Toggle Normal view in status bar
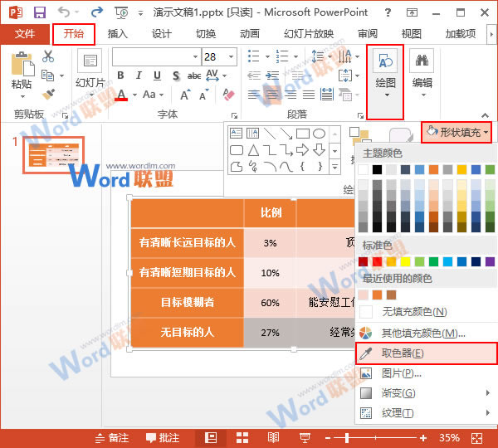Image resolution: width=498 pixels, height=448 pixels. (211, 438)
